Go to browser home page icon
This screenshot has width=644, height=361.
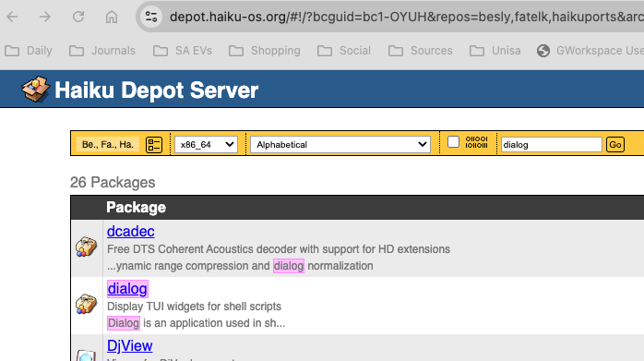pos(112,17)
